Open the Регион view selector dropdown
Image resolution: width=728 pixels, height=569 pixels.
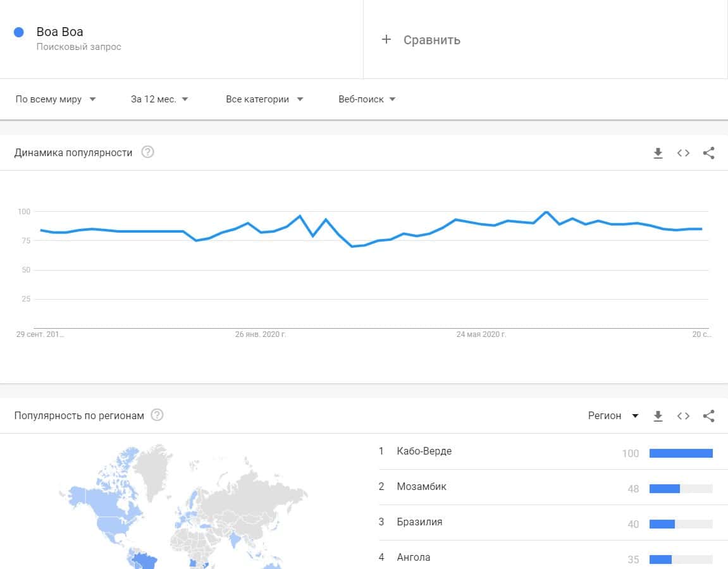(x=613, y=416)
